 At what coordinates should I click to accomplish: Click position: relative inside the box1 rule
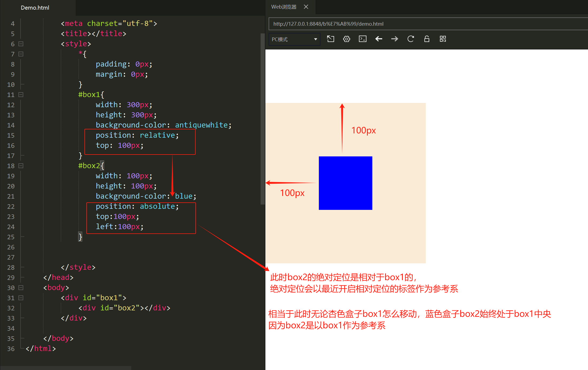click(137, 135)
